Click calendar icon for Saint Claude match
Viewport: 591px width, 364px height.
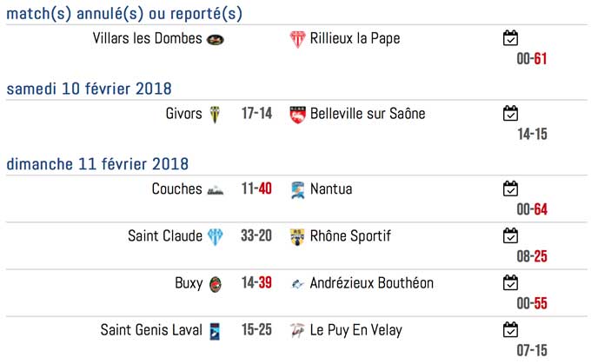(x=510, y=236)
